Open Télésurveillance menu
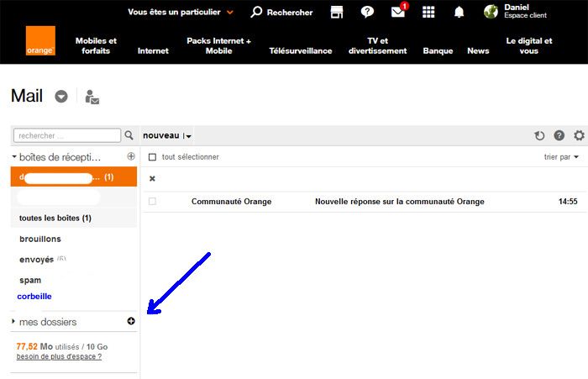Viewport: 588px width, 379px height. click(x=301, y=50)
